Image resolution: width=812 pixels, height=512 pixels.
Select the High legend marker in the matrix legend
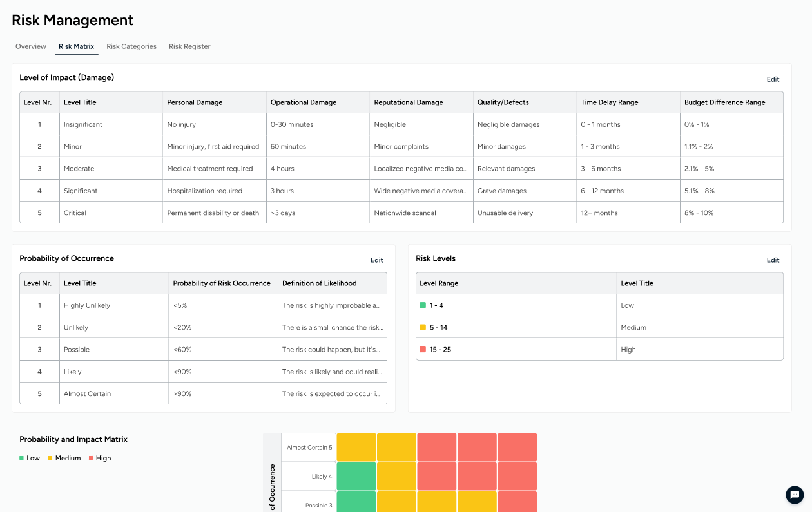click(x=90, y=458)
